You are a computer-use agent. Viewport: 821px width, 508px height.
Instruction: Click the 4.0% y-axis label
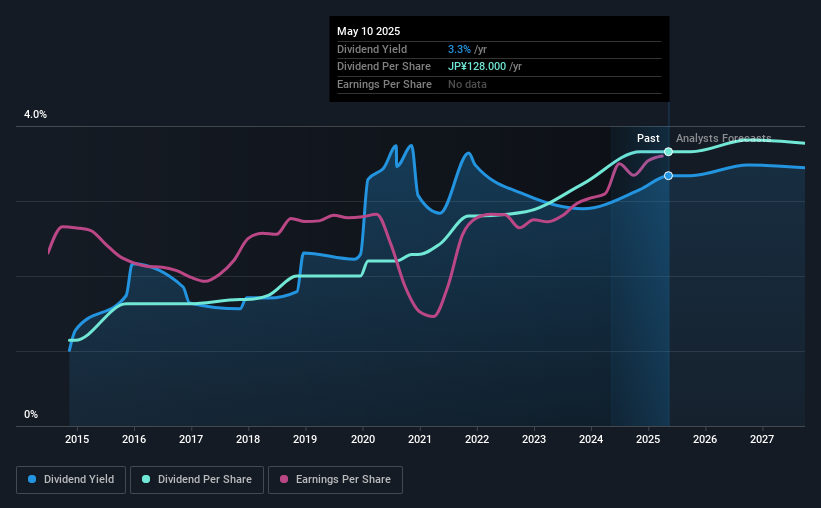(35, 114)
